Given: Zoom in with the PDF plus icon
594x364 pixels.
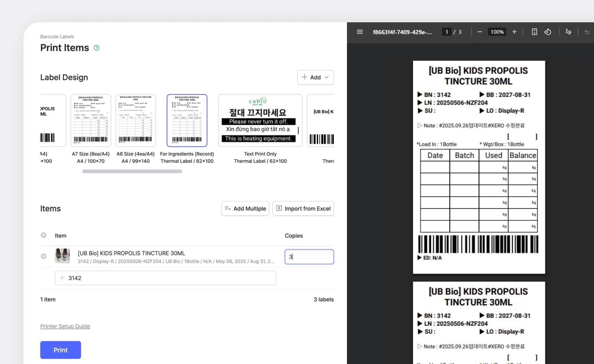Looking at the screenshot, I should [x=514, y=32].
